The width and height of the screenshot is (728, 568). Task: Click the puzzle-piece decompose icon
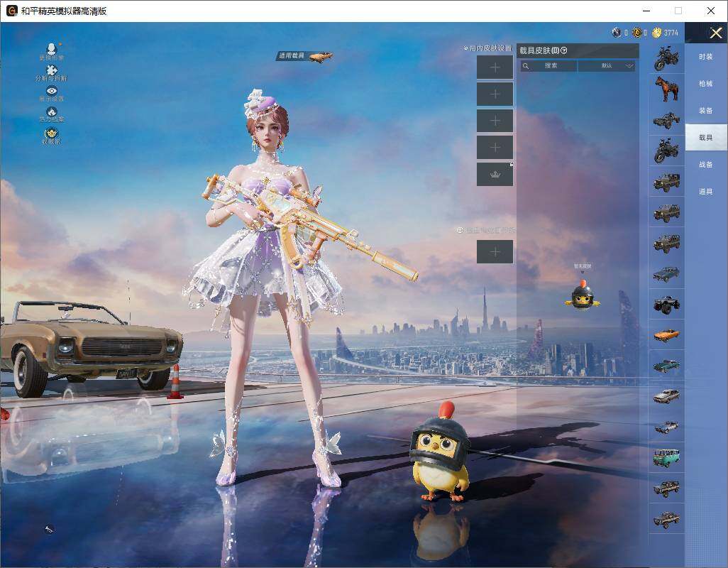52,70
